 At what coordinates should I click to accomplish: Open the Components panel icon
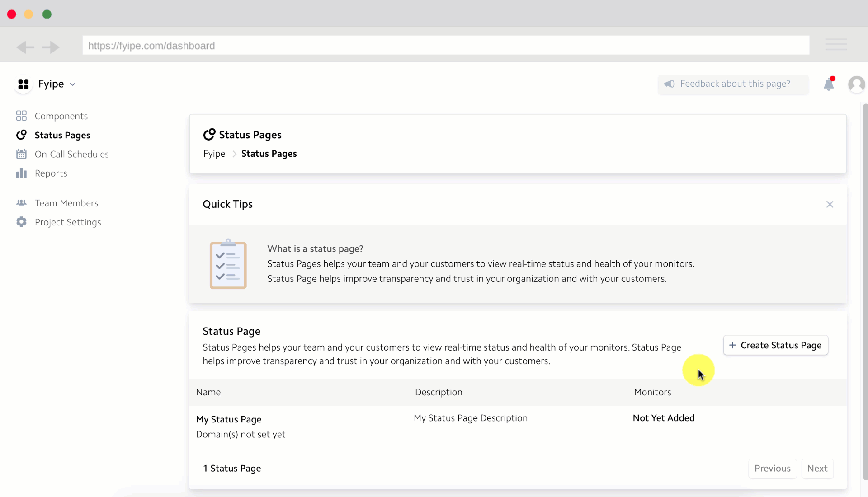(21, 116)
